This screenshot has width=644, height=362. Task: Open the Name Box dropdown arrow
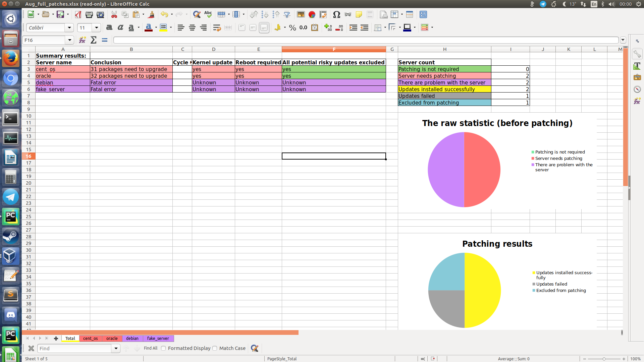[69, 40]
